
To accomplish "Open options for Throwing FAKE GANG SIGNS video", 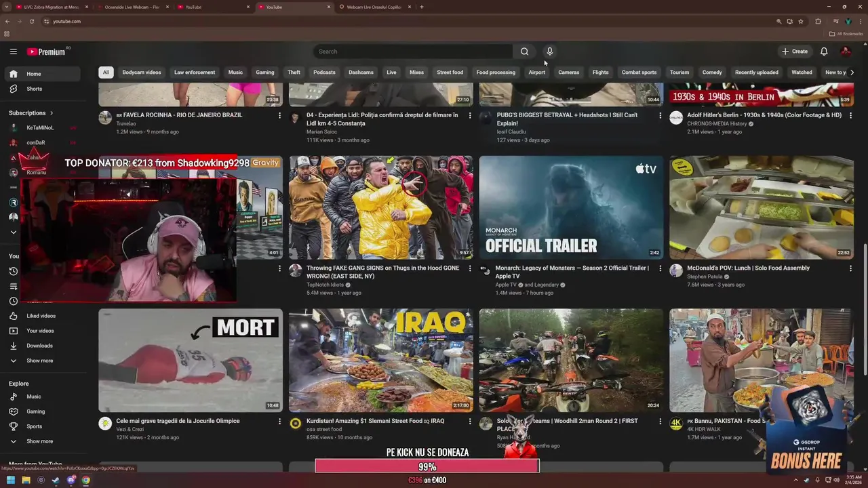I will coord(469,268).
